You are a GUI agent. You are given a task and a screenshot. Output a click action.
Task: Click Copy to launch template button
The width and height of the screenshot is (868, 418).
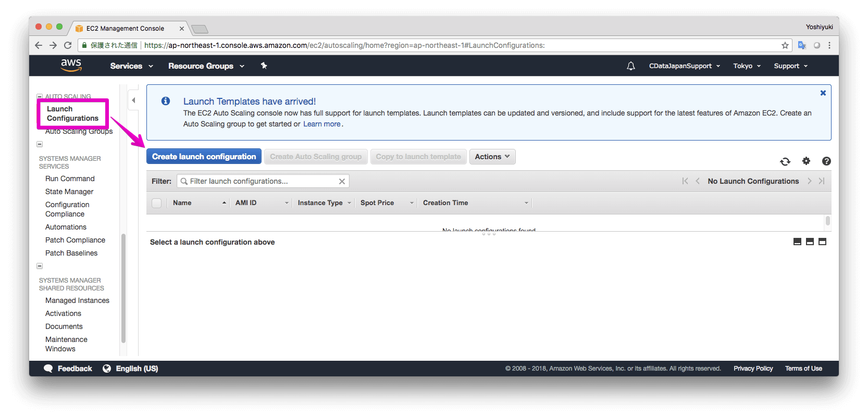tap(418, 157)
